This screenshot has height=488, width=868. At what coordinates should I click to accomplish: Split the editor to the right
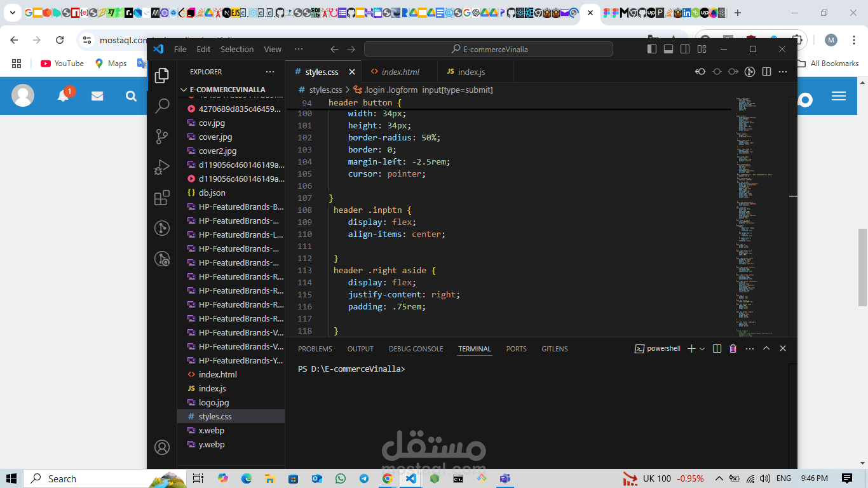(766, 72)
